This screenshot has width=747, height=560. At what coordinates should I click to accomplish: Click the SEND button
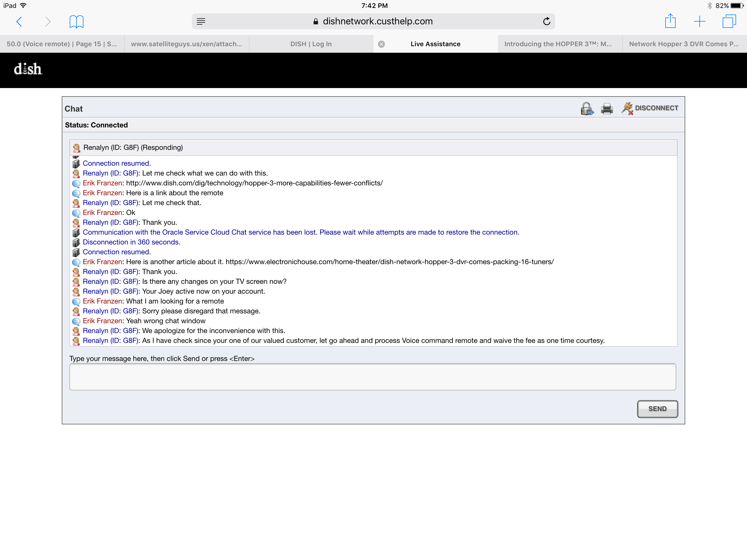(657, 409)
